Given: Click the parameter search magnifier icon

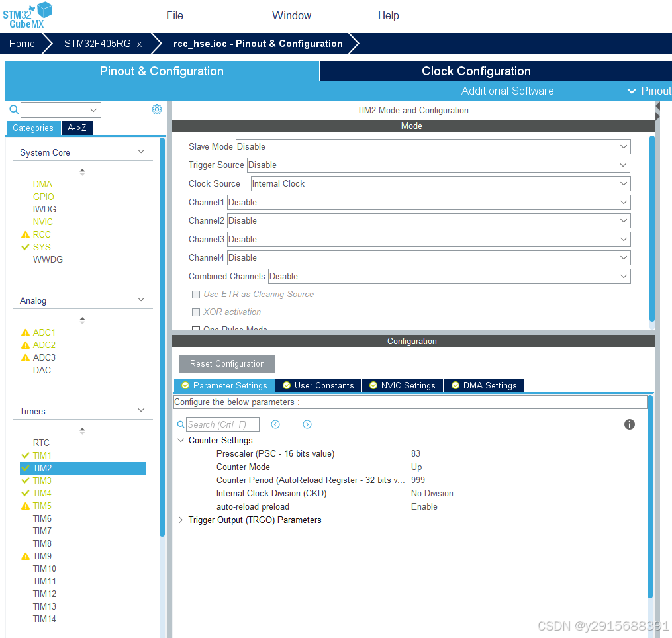Looking at the screenshot, I should (181, 425).
